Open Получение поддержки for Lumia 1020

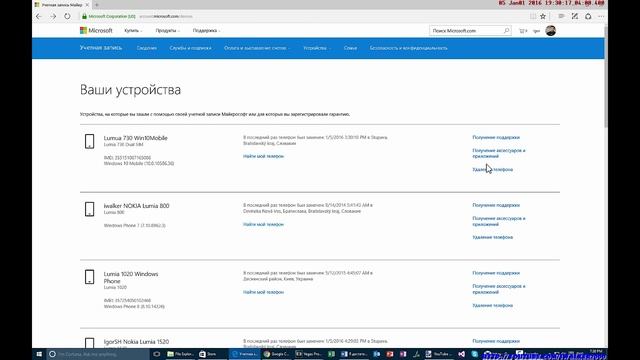point(496,273)
